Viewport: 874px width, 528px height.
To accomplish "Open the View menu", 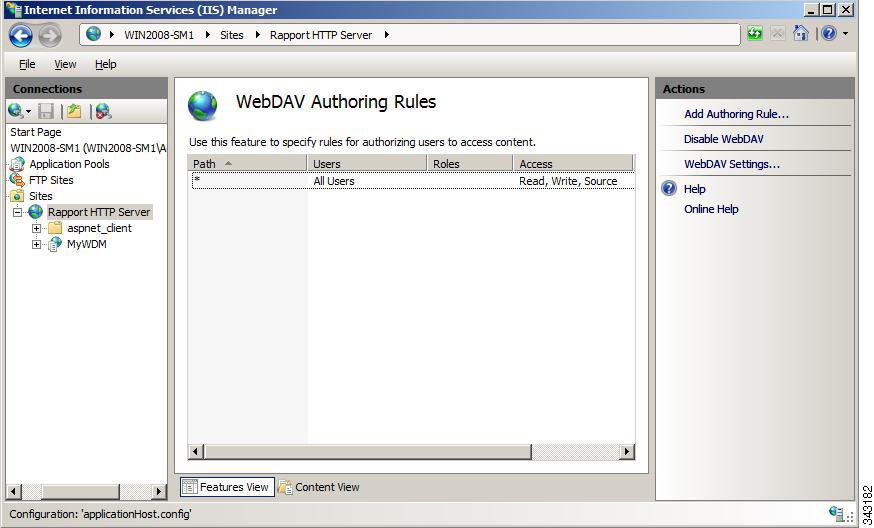I will pyautogui.click(x=65, y=64).
